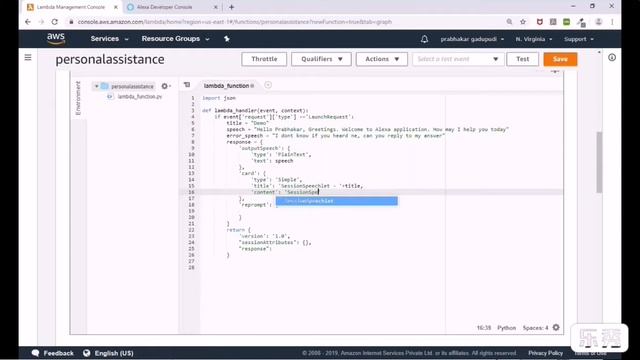Screen dimensions: 640x360
Task: Click the pen extension icon in browser toolbar
Action: (582, 22)
